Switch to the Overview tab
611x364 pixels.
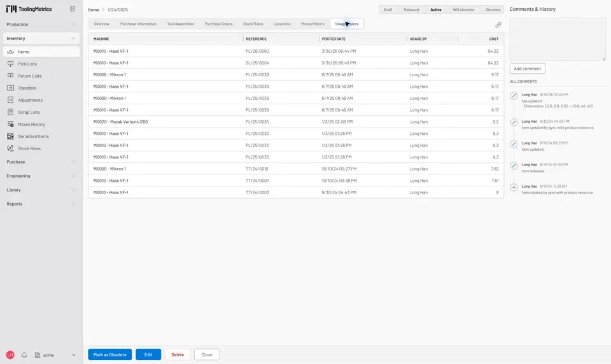[102, 24]
